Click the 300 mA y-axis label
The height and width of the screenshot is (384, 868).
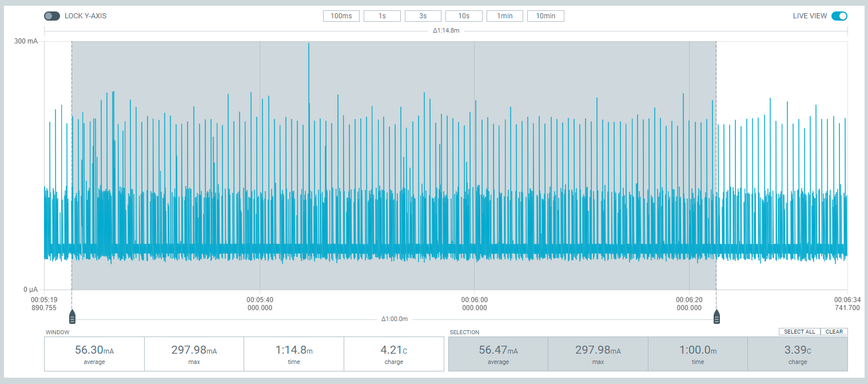[26, 41]
